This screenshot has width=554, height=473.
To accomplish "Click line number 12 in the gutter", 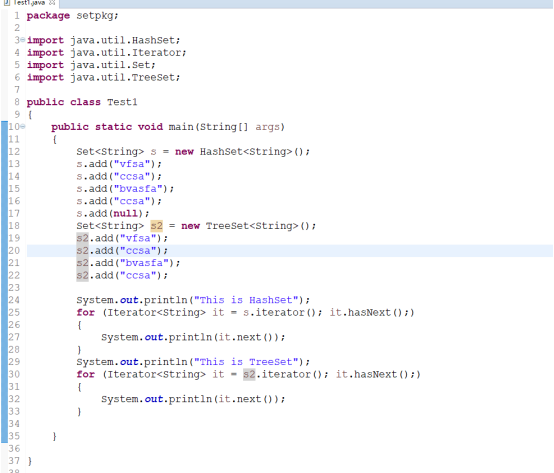I will coord(14,152).
